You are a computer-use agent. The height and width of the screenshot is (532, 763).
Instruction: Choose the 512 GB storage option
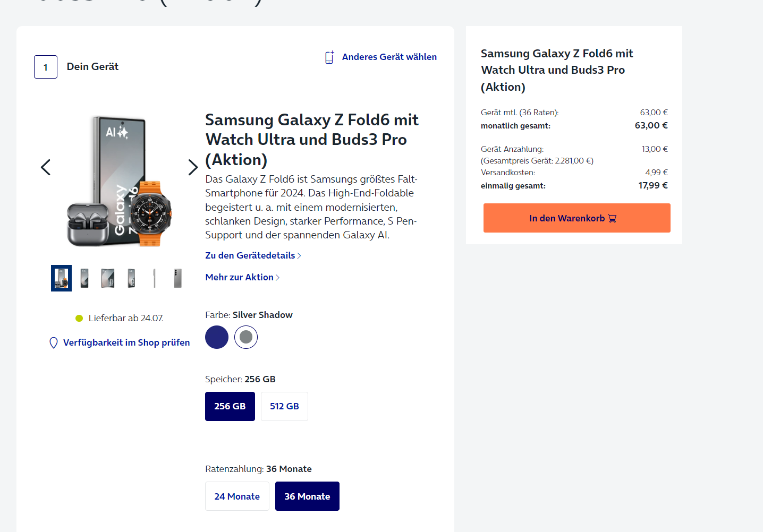point(284,406)
